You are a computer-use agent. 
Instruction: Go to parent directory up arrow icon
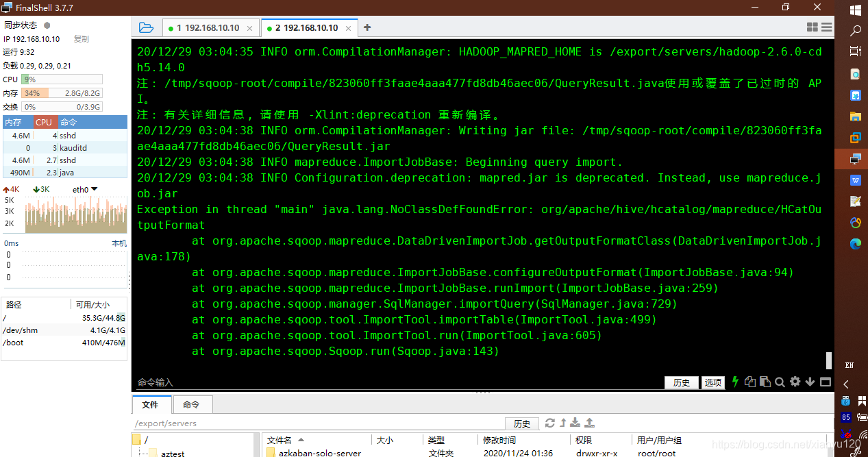pos(563,423)
